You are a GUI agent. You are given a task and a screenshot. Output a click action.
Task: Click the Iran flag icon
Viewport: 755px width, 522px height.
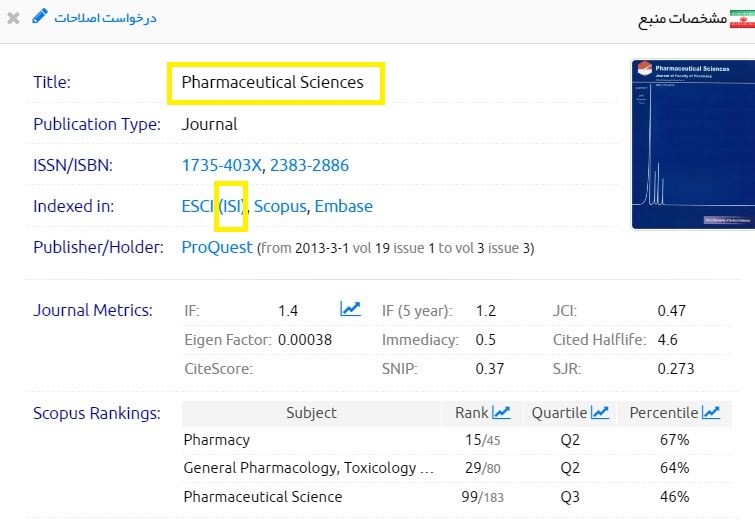click(740, 18)
